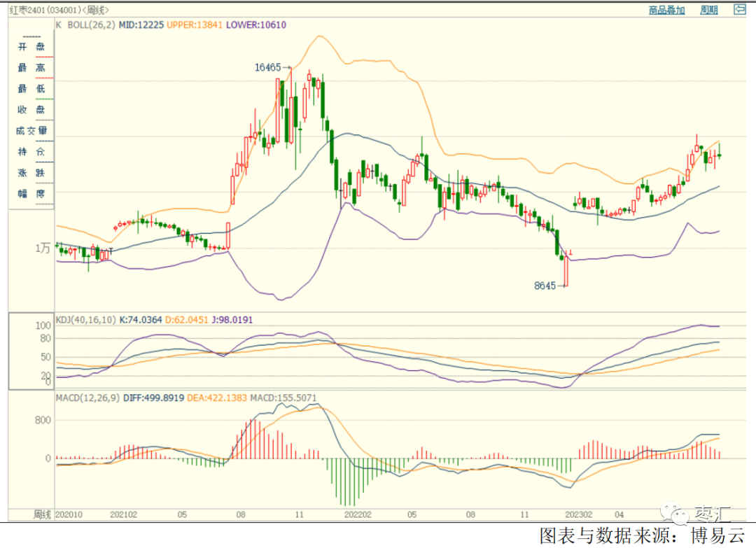Click the KDJ(40,16,10) indicator label
The width and height of the screenshot is (756, 548).
[86, 320]
